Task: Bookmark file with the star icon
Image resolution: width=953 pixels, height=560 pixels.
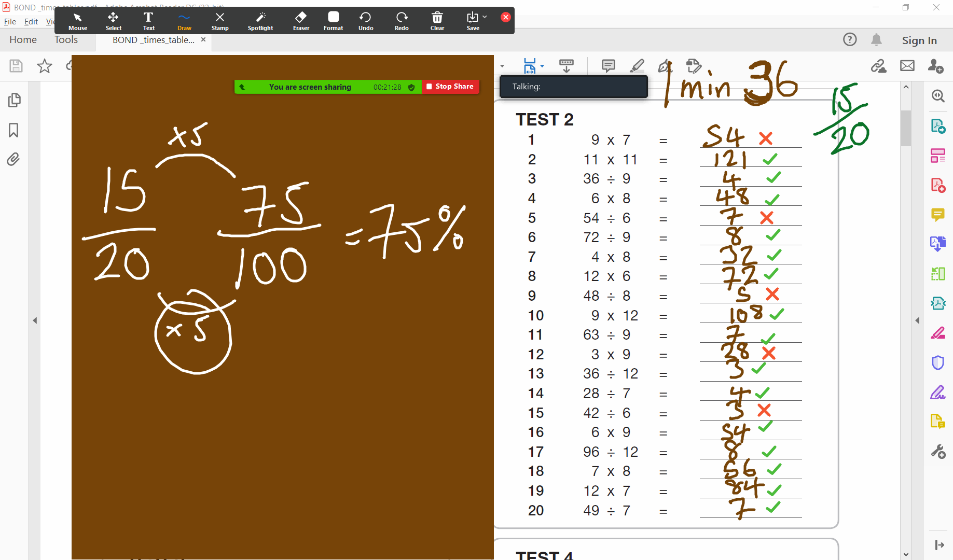Action: pyautogui.click(x=45, y=66)
